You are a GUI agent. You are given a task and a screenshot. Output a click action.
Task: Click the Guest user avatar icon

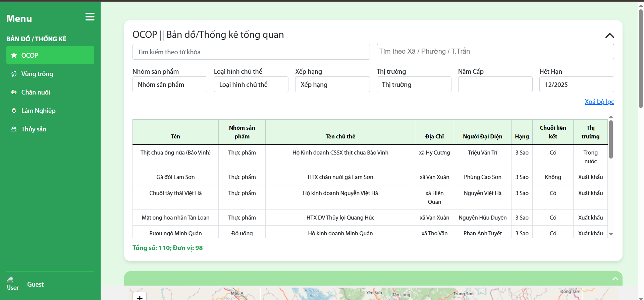10,280
